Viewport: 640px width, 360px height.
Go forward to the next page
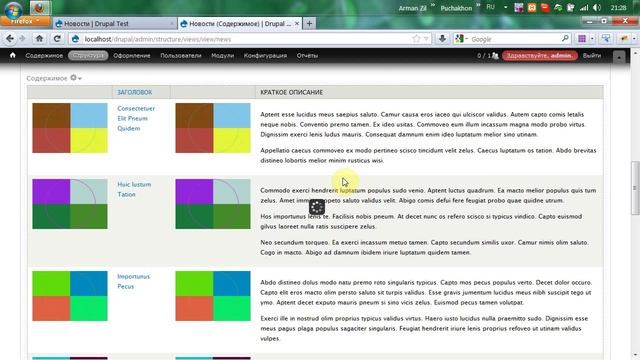22,39
